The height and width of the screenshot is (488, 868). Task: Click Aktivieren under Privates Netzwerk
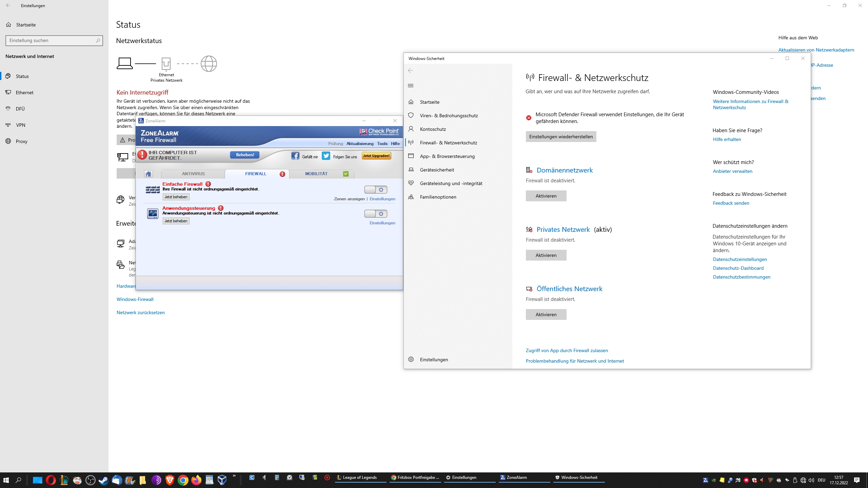546,255
